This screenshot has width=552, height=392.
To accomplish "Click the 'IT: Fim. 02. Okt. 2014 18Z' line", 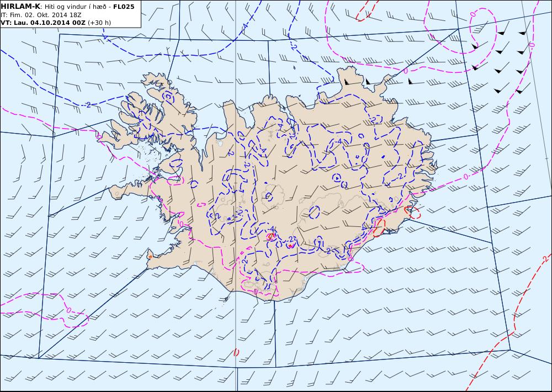I will click(41, 15).
